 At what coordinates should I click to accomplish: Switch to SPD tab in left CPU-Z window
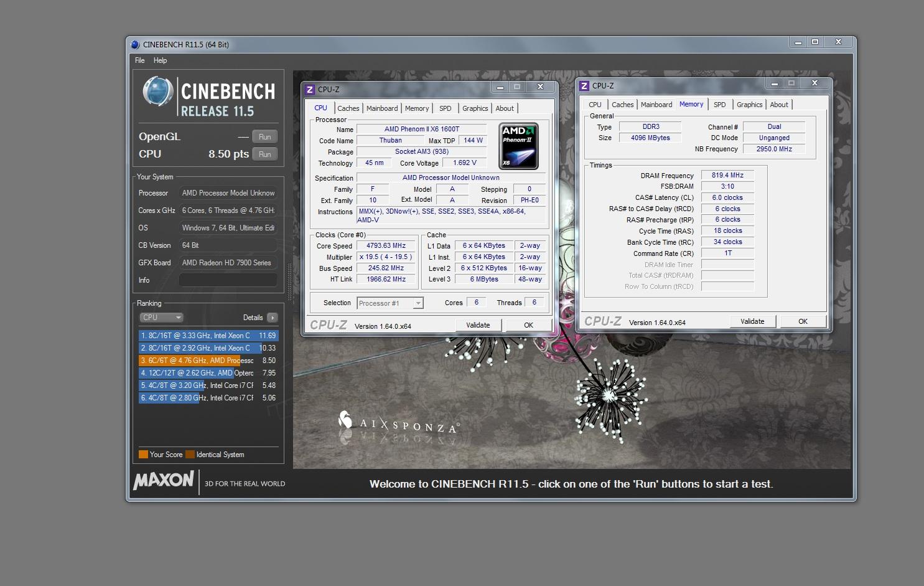click(x=446, y=108)
